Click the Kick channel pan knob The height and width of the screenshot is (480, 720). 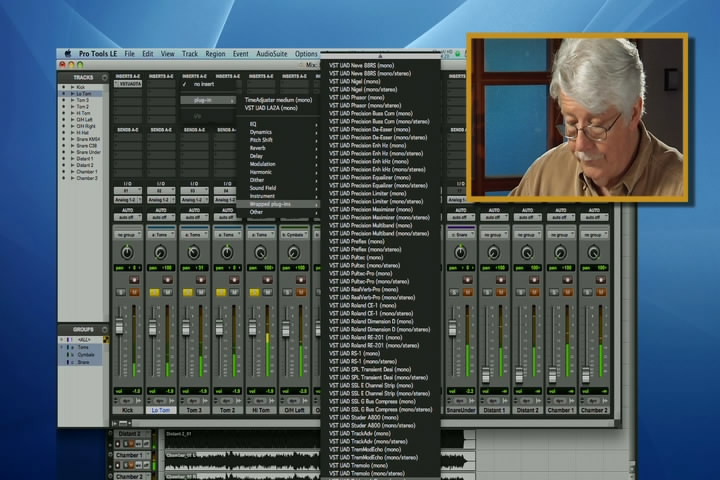127,252
